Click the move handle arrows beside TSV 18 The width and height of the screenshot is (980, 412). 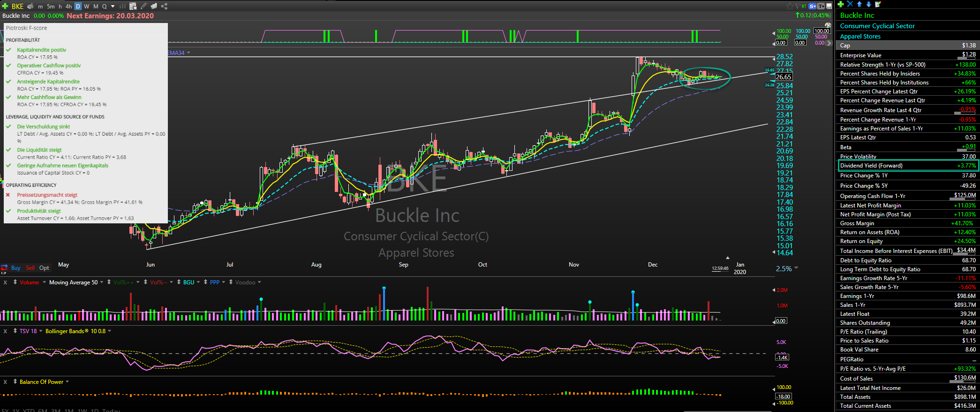pos(15,331)
